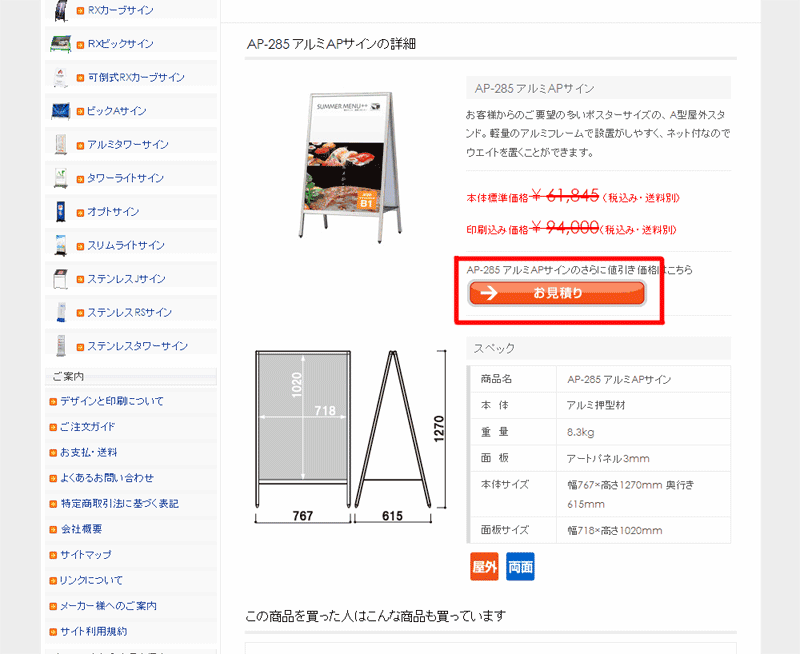View お支払・送料 information
Screen dimensions: 800x654
[x=88, y=452]
